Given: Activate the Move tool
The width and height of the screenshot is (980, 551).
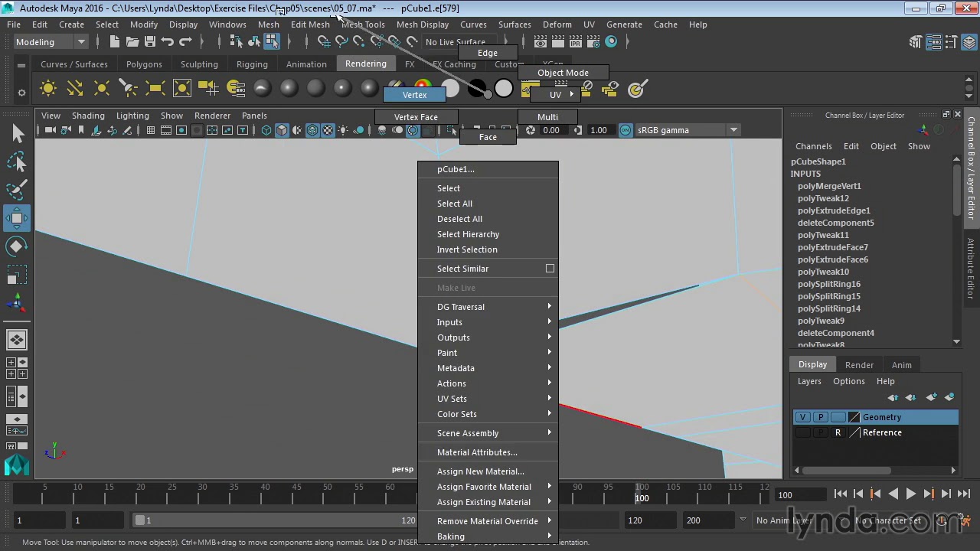Looking at the screenshot, I should 17,218.
